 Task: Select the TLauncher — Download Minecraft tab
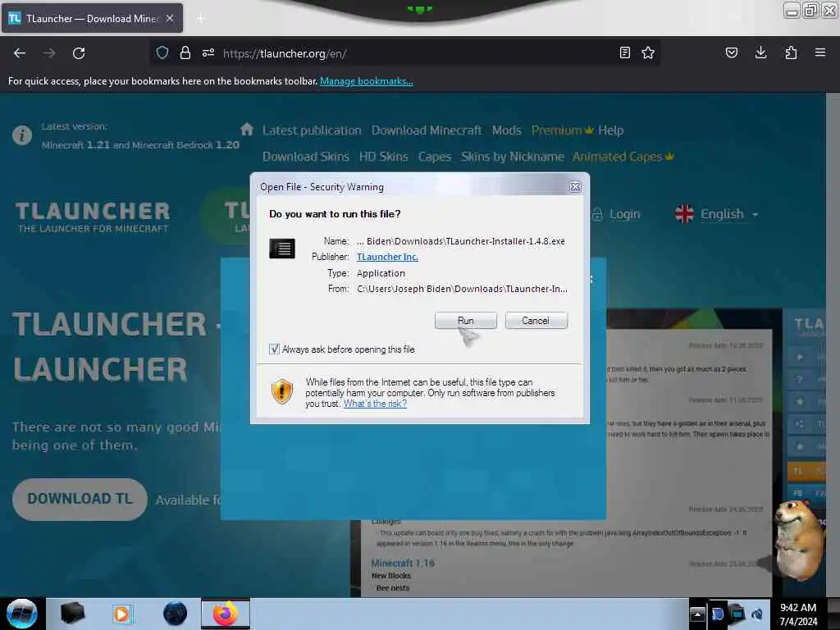coord(92,18)
